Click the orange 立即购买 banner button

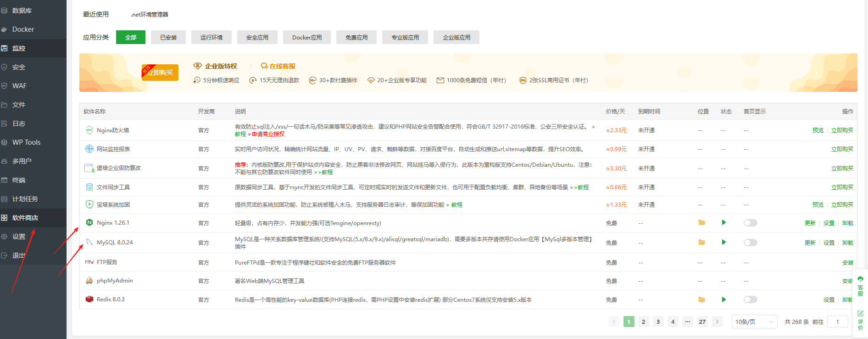coord(160,73)
